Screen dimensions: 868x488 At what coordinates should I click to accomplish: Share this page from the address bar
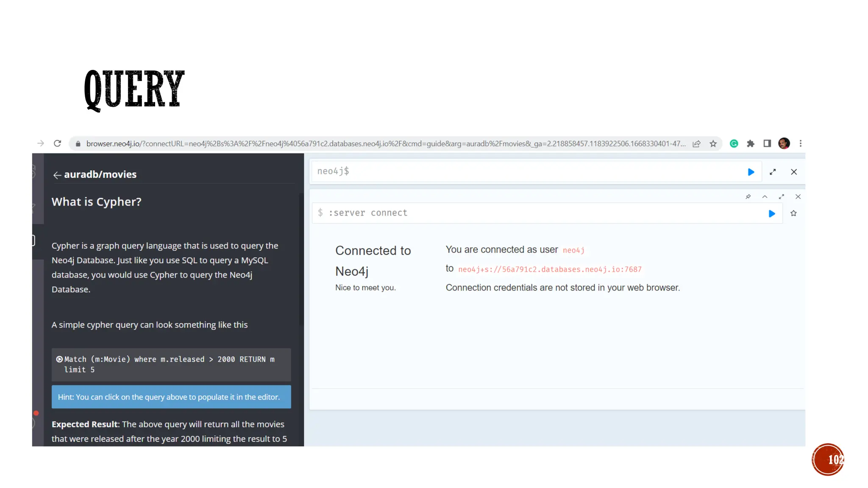[696, 144]
